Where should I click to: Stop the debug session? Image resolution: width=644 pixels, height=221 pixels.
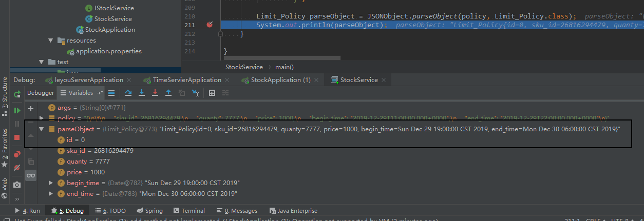(x=17, y=137)
